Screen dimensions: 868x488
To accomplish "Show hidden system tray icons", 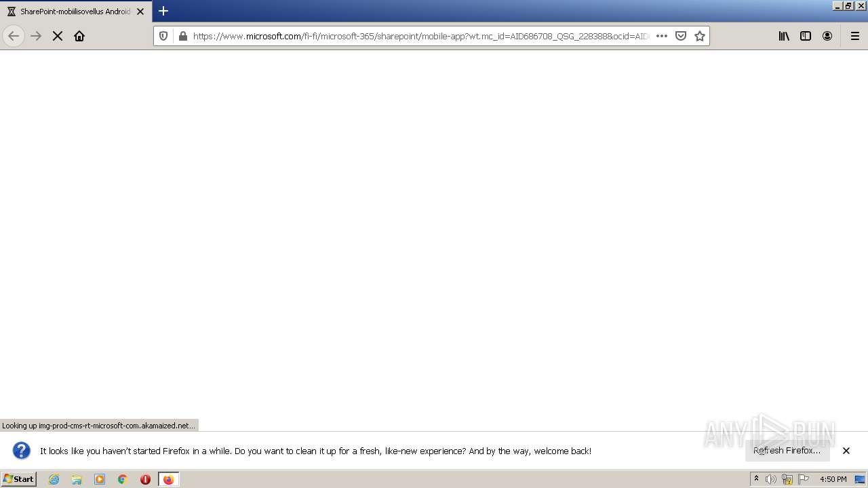I will pos(757,479).
